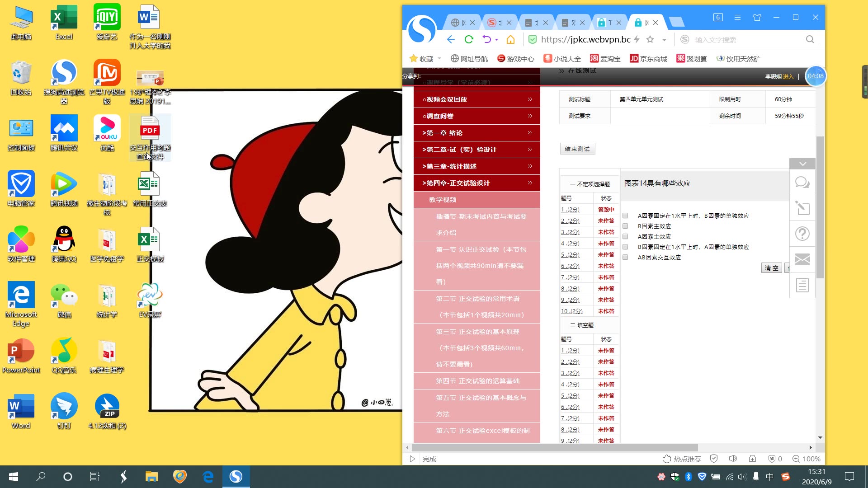Expand 第二章-试（实）验设计 chapter
This screenshot has width=868, height=488.
476,150
